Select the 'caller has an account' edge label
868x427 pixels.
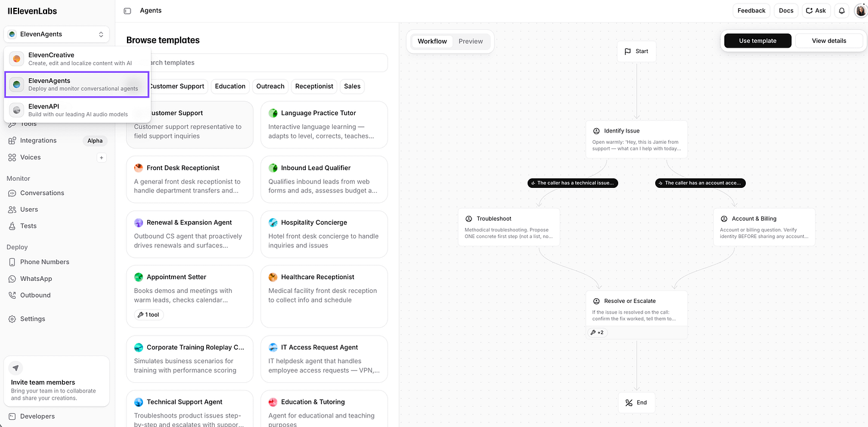700,183
